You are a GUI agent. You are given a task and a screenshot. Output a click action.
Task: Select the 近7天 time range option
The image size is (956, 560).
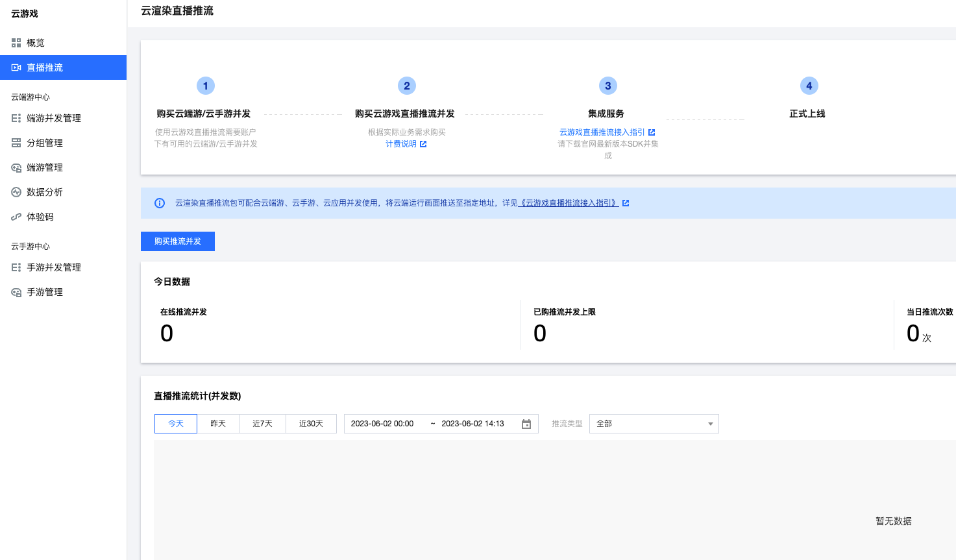point(262,424)
